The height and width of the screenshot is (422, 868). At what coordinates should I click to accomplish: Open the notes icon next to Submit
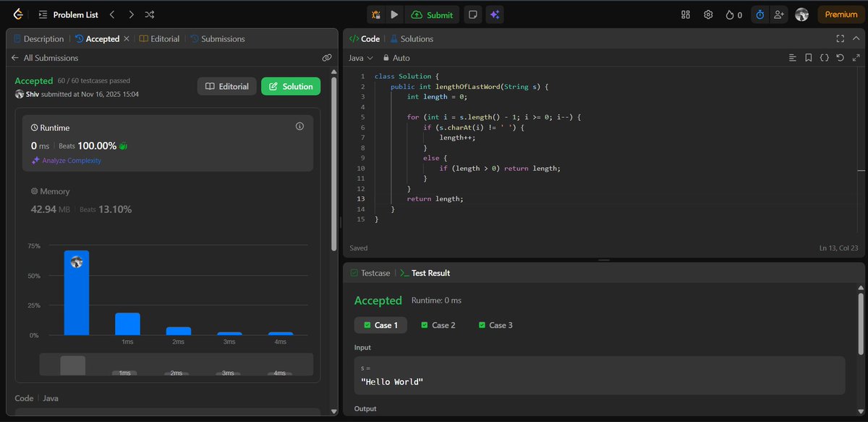point(472,14)
